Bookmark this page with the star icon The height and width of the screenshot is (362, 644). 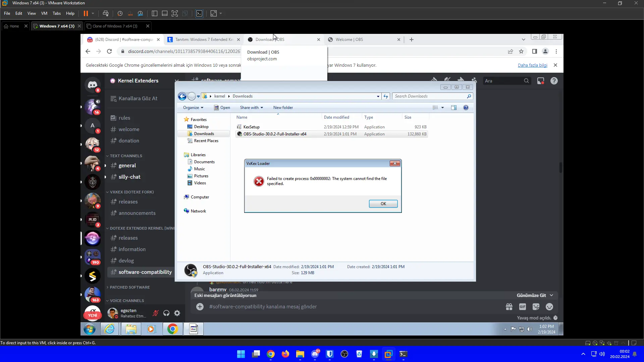pyautogui.click(x=521, y=51)
